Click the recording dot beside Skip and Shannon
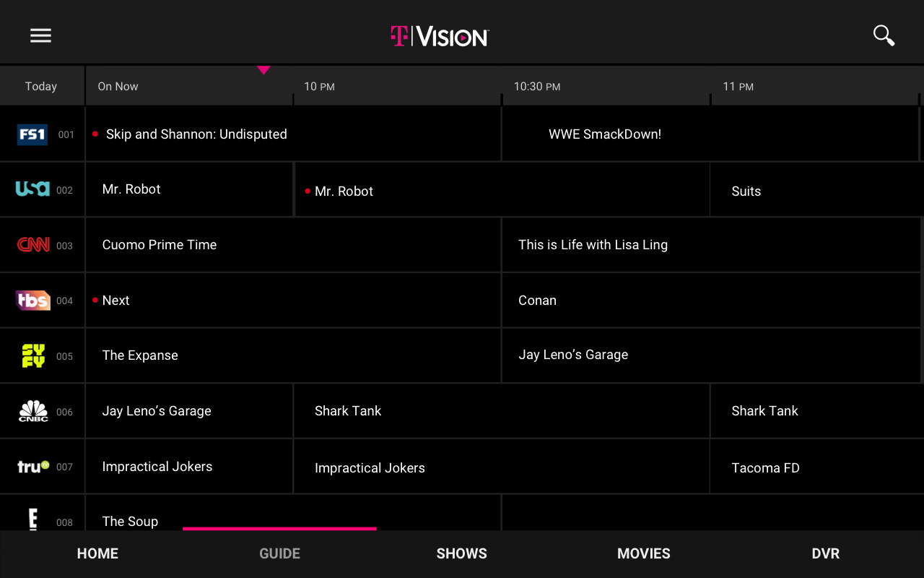Viewport: 924px width, 578px height. (95, 134)
